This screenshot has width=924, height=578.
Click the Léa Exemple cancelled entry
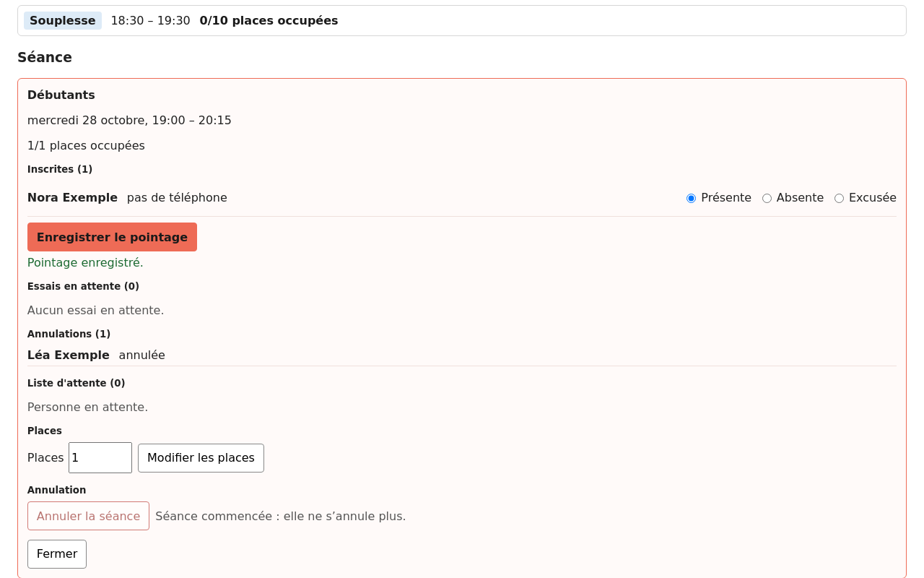(462, 355)
